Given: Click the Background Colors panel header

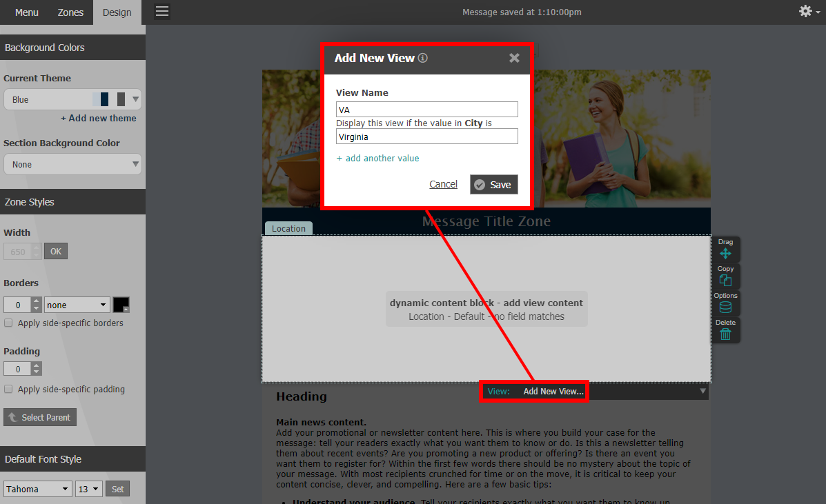Looking at the screenshot, I should pos(72,48).
